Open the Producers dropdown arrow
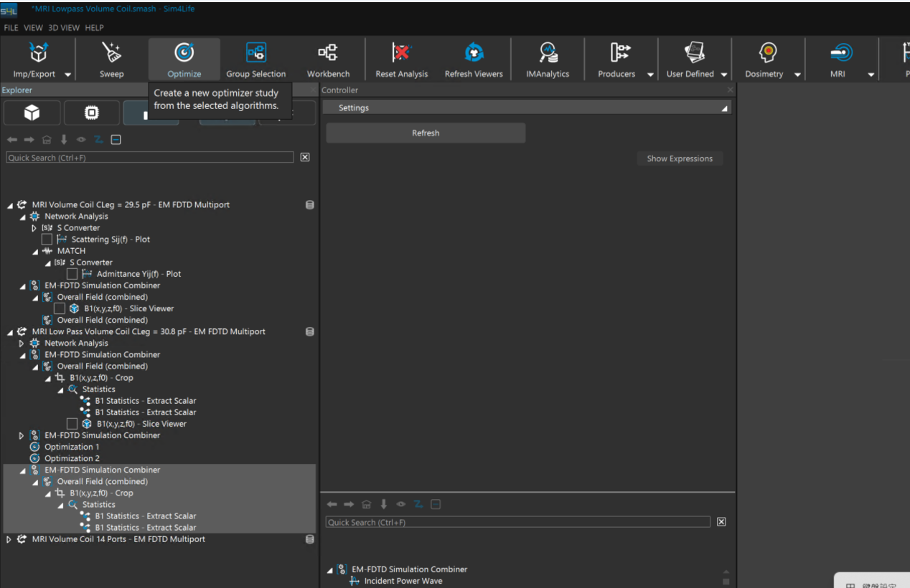This screenshot has width=910, height=588. coord(650,75)
